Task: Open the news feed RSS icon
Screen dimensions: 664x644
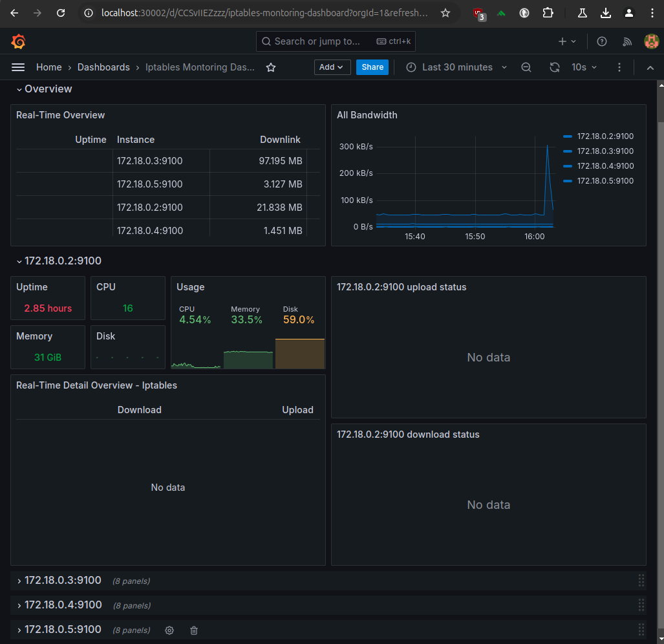Action: point(627,41)
